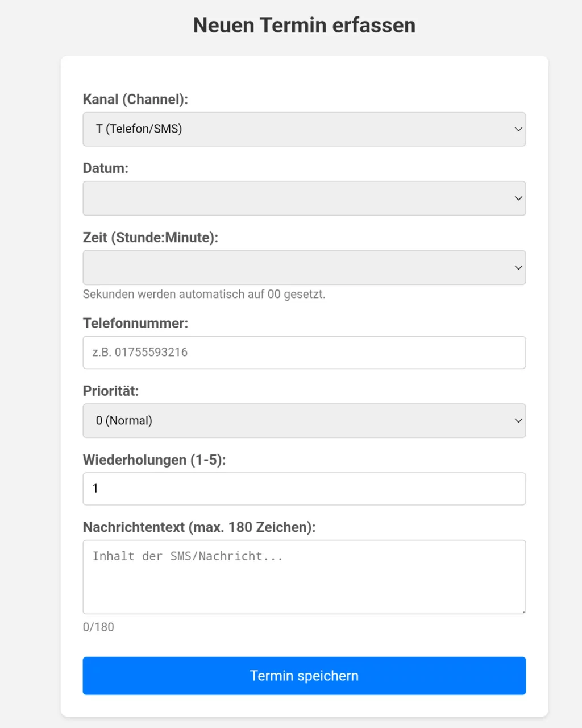Image resolution: width=582 pixels, height=728 pixels.
Task: Click inside the Nachrichtentext textarea
Action: click(304, 577)
